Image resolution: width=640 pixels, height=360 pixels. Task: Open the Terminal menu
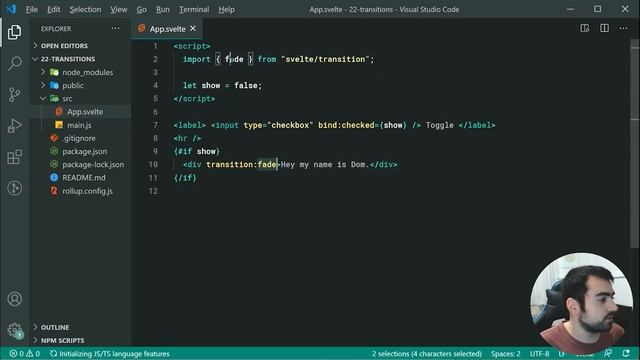[x=194, y=9]
